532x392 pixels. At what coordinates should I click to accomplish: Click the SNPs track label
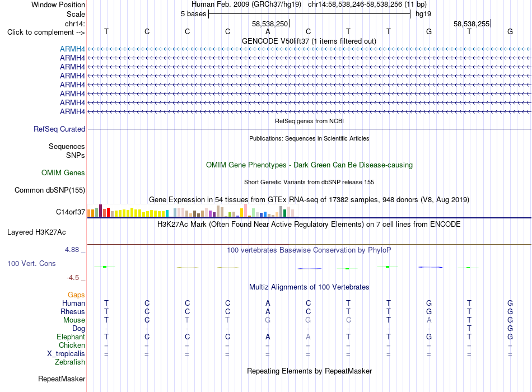point(76,155)
